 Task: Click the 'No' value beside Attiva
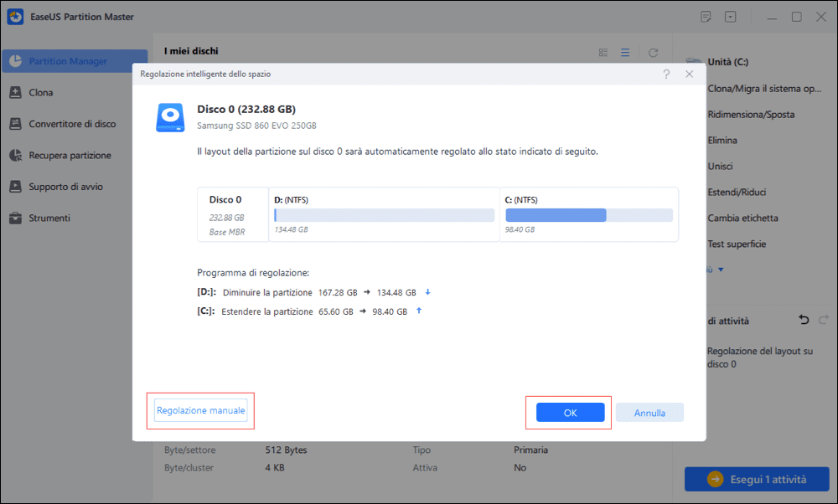point(520,468)
